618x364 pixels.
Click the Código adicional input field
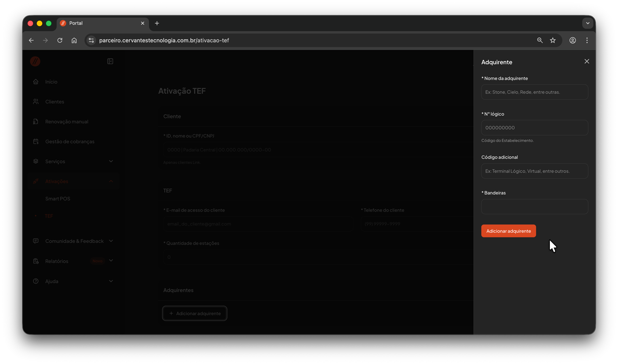534,171
